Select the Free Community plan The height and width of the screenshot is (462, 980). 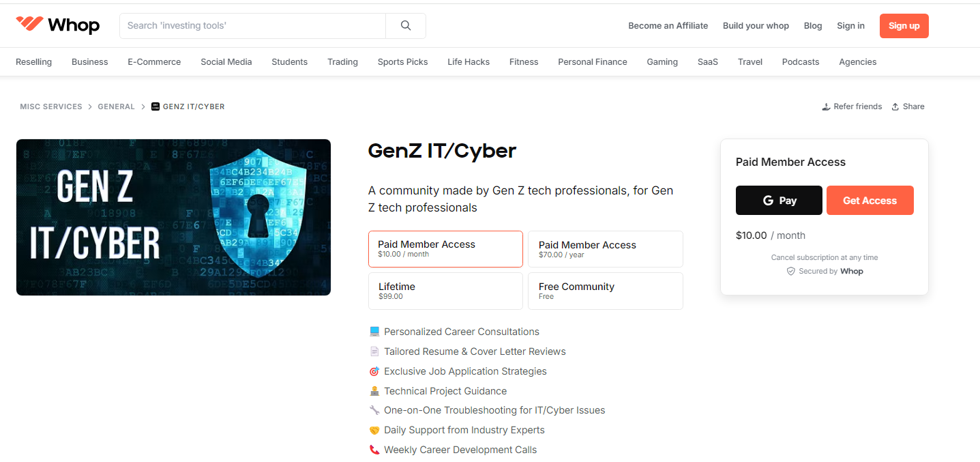click(606, 291)
